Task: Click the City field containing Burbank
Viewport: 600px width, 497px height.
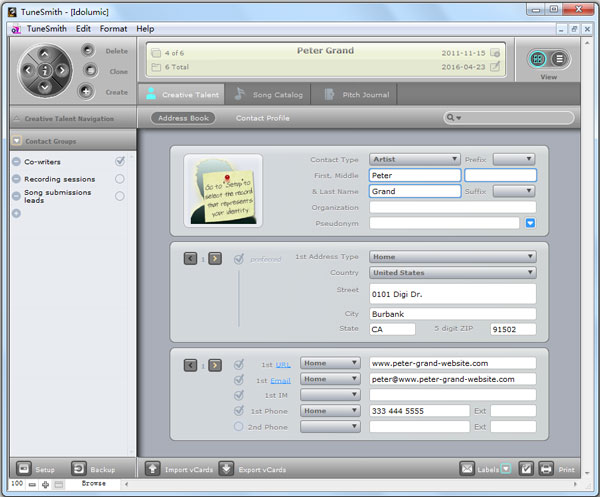Action: coord(452,314)
